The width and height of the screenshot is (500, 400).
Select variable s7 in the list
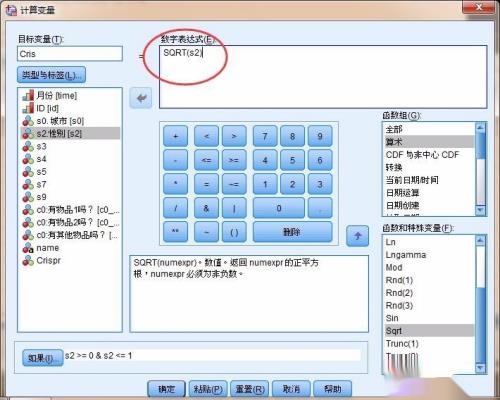70,184
